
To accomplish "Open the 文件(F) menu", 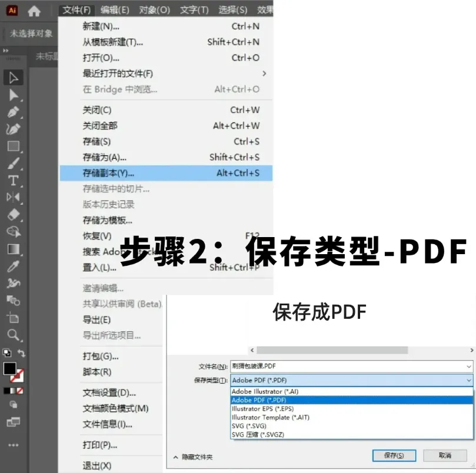I will click(x=76, y=11).
